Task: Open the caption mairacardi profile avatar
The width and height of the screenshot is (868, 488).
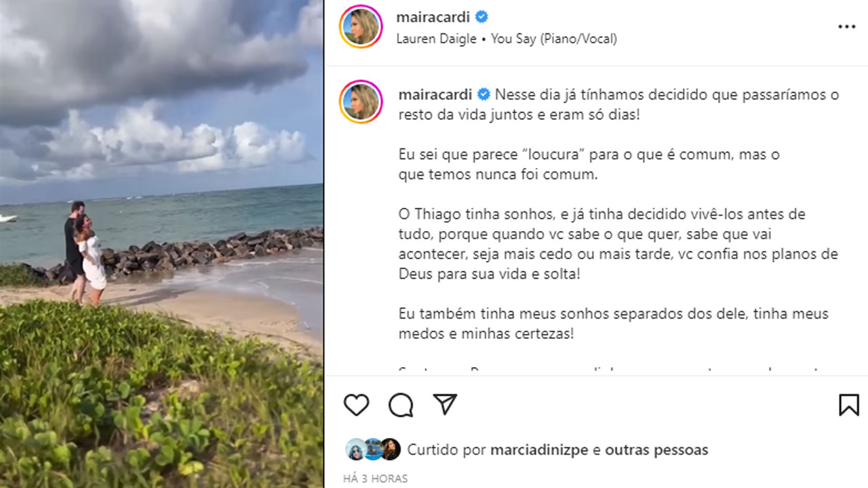Action: click(x=360, y=102)
